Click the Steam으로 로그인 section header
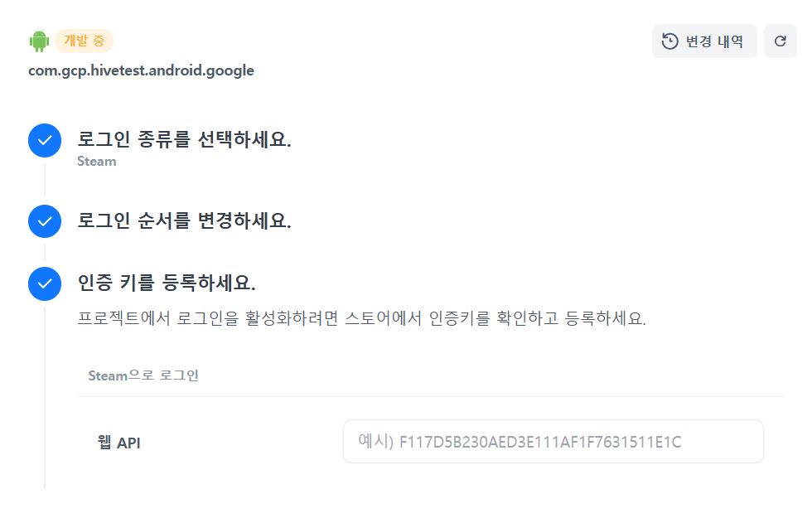This screenshot has height=523, width=812. [143, 376]
